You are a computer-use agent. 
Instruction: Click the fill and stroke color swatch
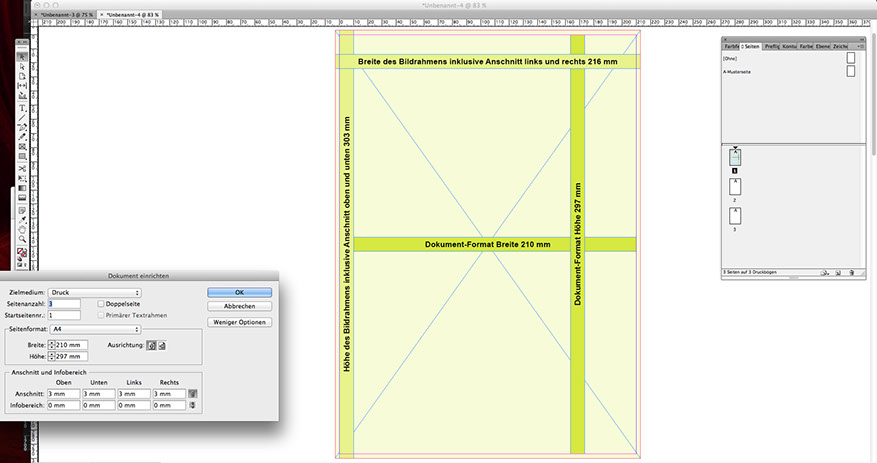point(22,253)
